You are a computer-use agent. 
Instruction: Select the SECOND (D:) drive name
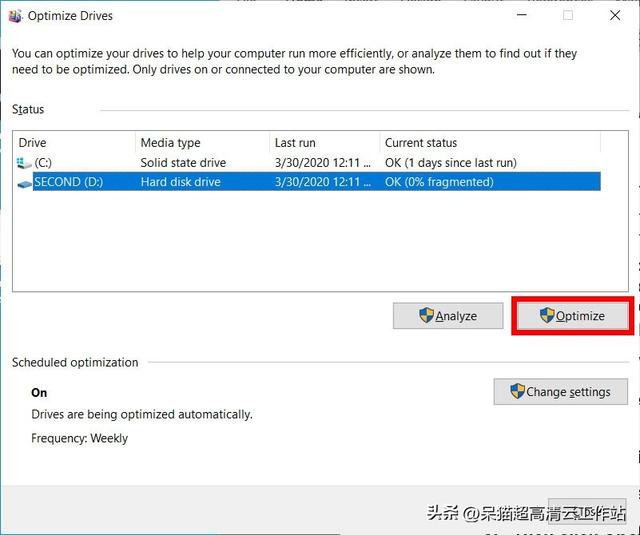[x=68, y=182]
